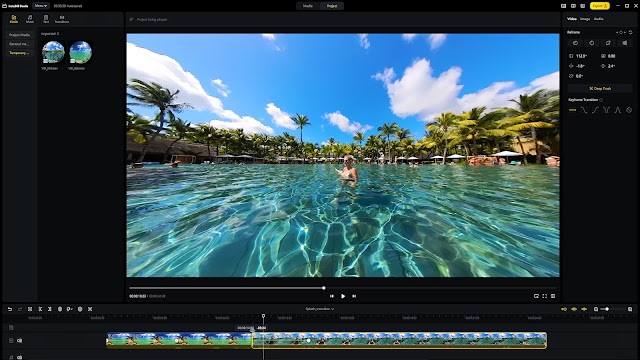Redo the last timeline action
The height and width of the screenshot is (360, 640).
(x=20, y=309)
